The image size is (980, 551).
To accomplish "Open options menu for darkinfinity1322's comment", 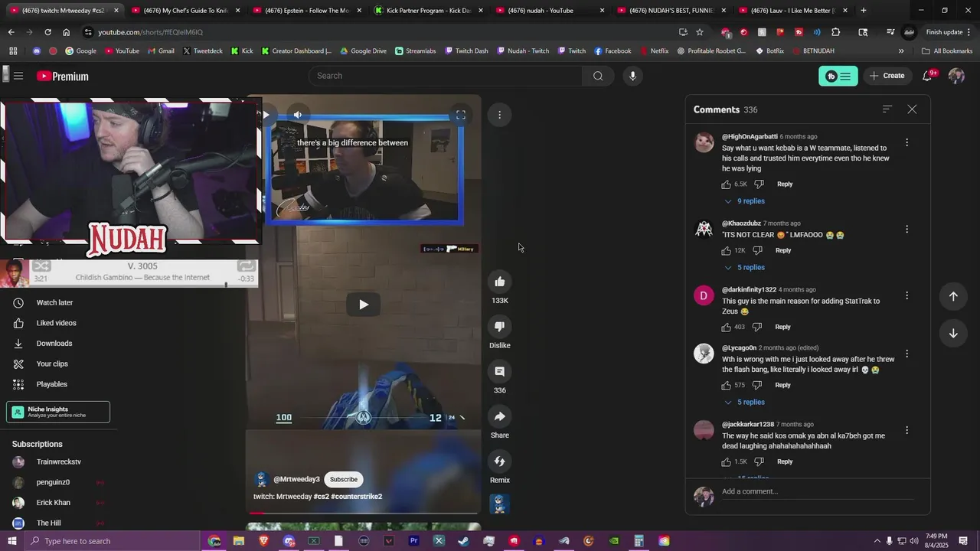I will coord(906,295).
